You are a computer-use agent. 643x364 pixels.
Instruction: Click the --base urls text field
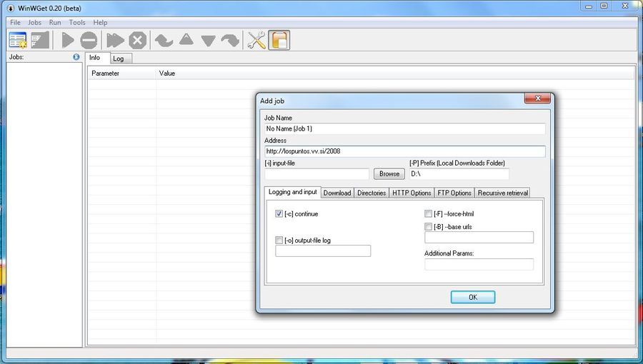click(479, 238)
